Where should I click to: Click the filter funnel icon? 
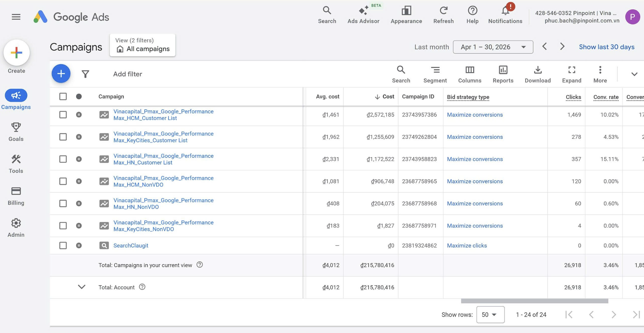[85, 74]
